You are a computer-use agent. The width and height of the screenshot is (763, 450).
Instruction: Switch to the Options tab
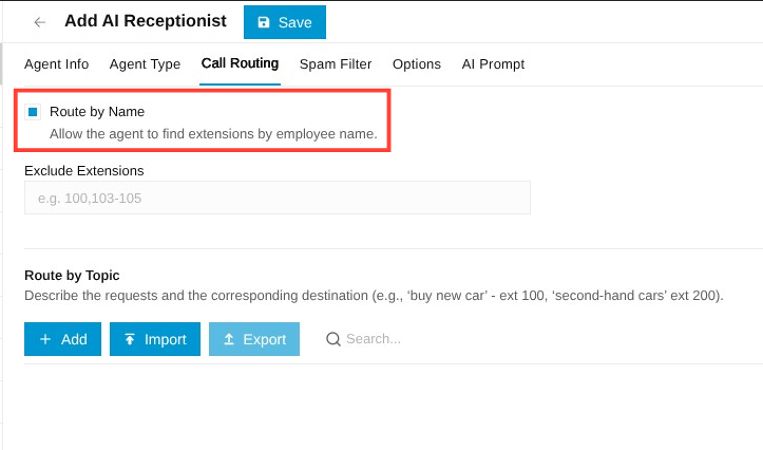[x=417, y=64]
